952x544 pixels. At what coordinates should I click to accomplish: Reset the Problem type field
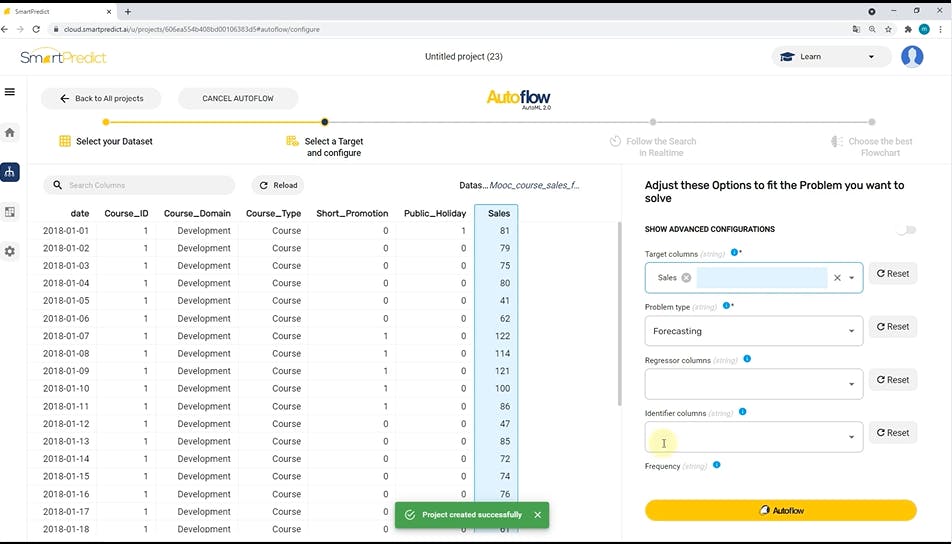[892, 327]
